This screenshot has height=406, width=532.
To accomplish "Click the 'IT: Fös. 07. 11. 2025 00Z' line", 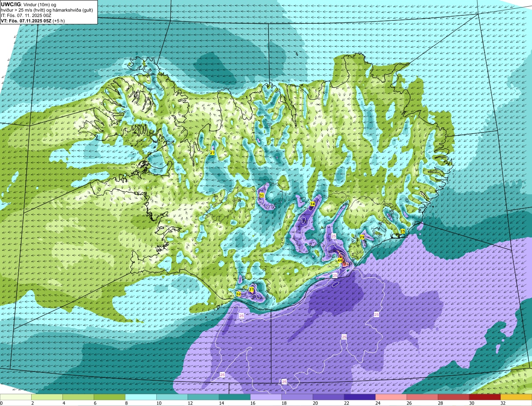I will click(26, 15).
